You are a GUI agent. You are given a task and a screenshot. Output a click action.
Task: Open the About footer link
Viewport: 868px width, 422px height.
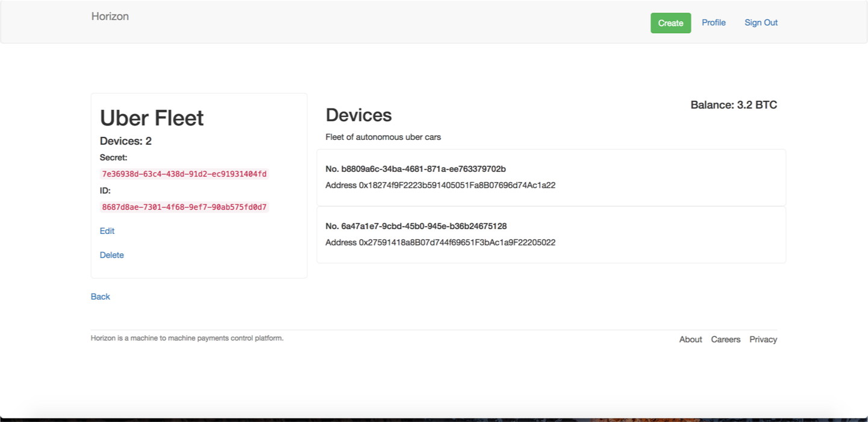(x=691, y=339)
